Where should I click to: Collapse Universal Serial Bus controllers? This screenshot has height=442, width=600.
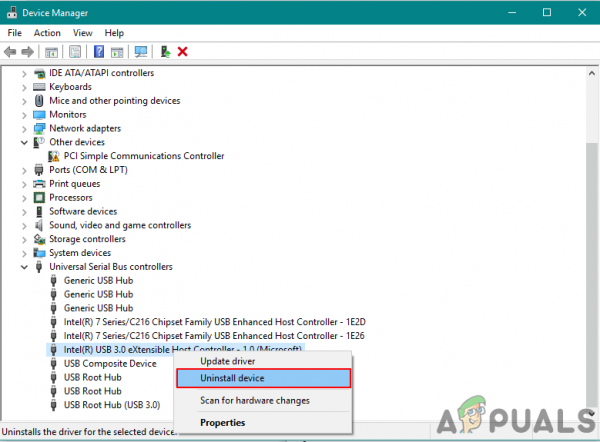[x=24, y=267]
